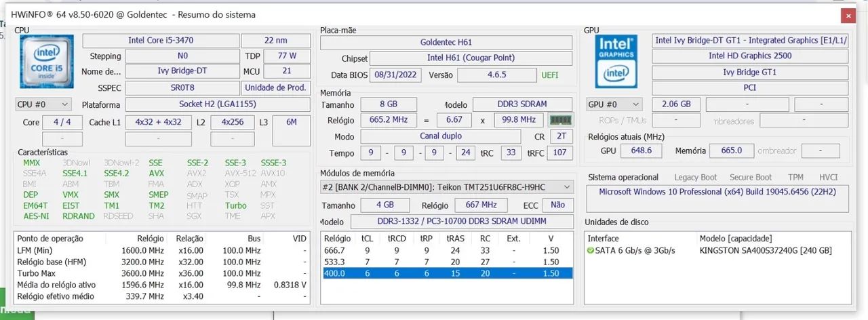Click the MCU 21 value
Screen dimensions: 868x320
286,71
